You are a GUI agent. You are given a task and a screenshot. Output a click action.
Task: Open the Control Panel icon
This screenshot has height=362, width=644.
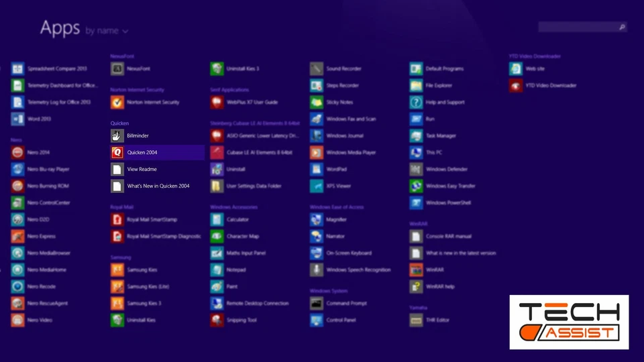(x=316, y=320)
